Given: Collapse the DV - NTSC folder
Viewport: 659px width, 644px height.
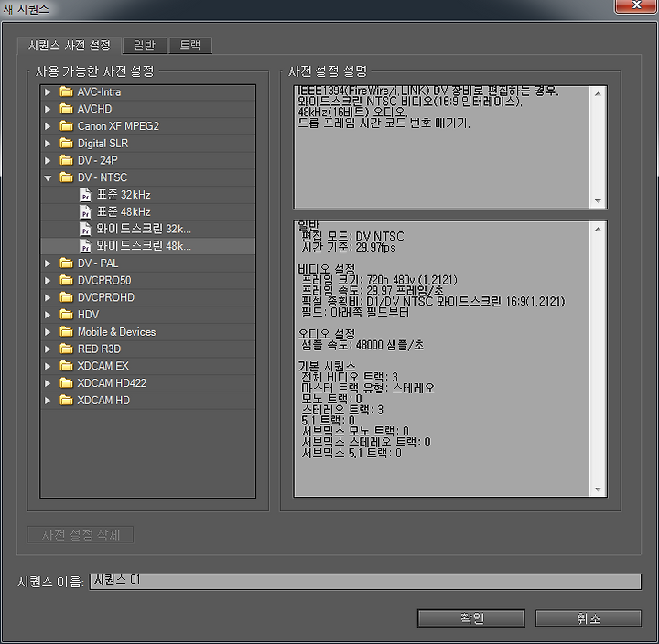Looking at the screenshot, I should (x=48, y=178).
